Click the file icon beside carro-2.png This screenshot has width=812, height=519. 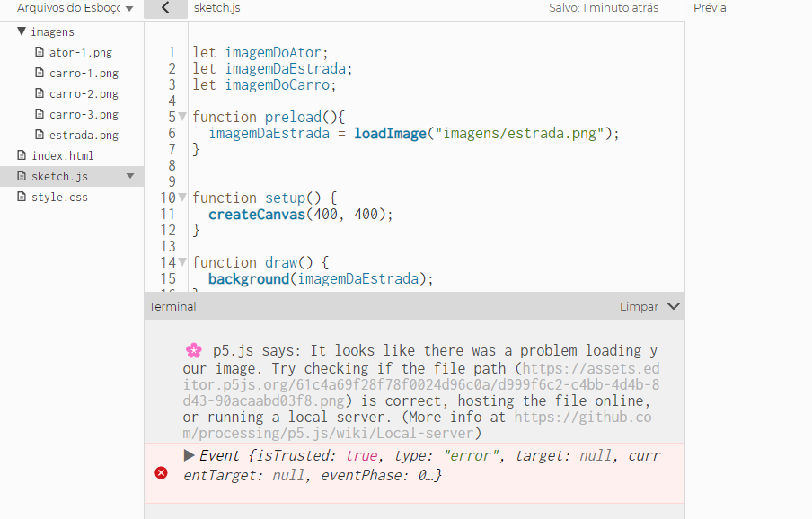point(40,93)
